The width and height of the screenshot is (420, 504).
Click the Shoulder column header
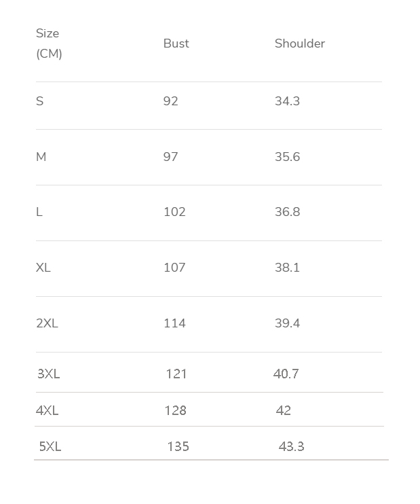pos(299,43)
